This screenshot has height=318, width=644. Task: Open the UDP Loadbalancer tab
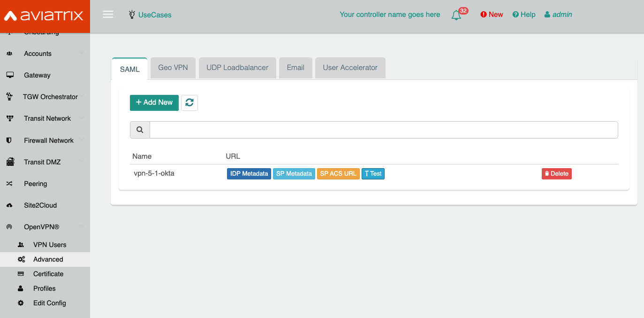coord(237,68)
